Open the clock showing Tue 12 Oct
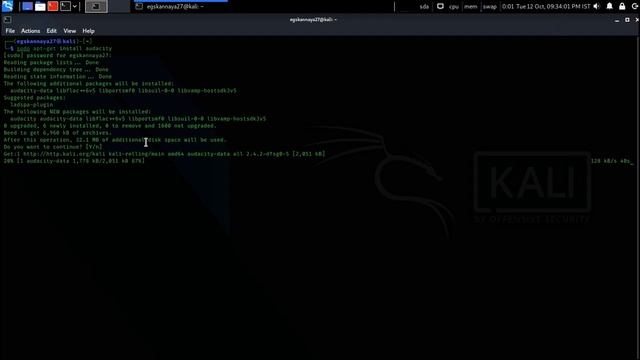Viewport: 640px width, 360px height. [x=546, y=7]
